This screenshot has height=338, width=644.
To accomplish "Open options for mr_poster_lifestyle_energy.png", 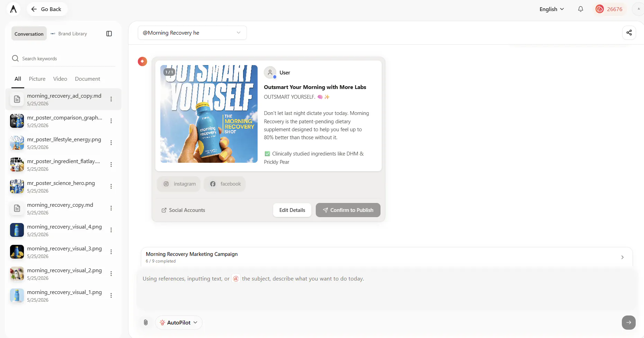I will (x=111, y=143).
